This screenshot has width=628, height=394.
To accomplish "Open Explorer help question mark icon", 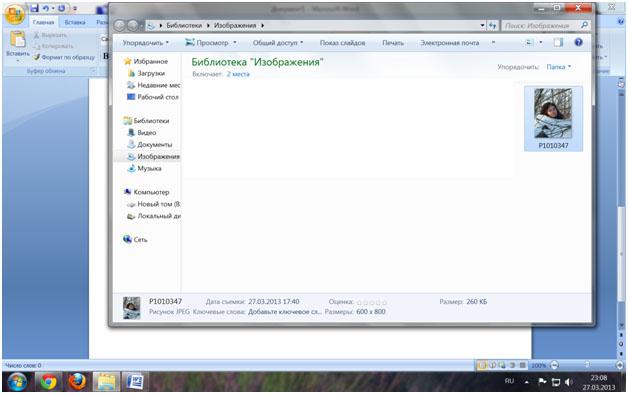I will coord(578,42).
